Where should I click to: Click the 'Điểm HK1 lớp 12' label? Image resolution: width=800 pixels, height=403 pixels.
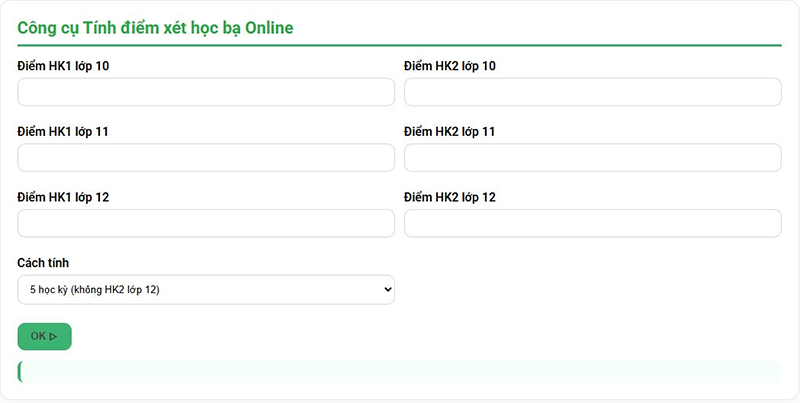coord(63,197)
